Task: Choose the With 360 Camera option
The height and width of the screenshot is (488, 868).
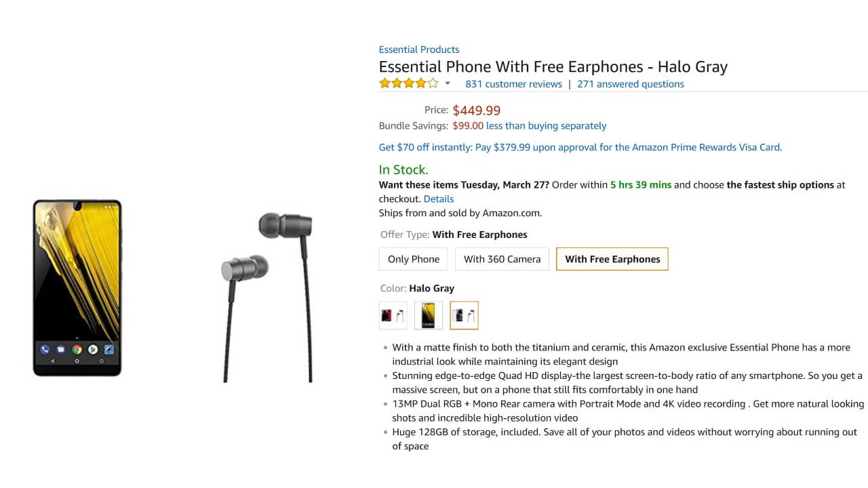Action: pyautogui.click(x=502, y=259)
